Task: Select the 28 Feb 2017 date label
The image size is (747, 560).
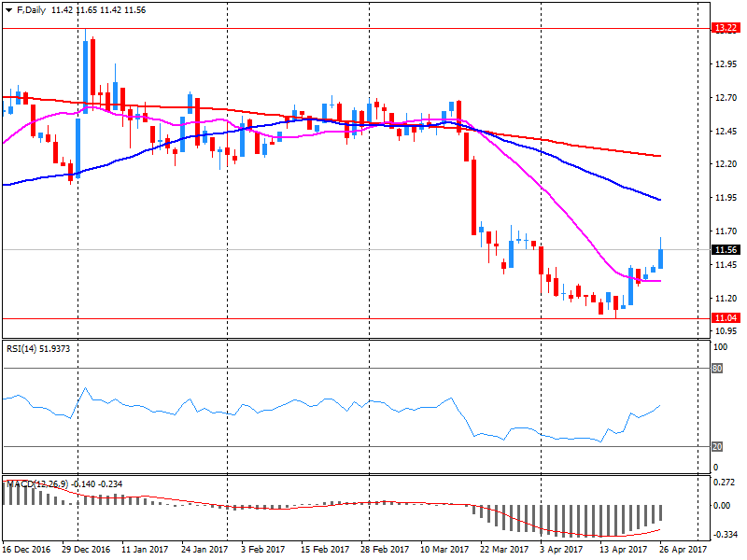Action: click(x=385, y=549)
